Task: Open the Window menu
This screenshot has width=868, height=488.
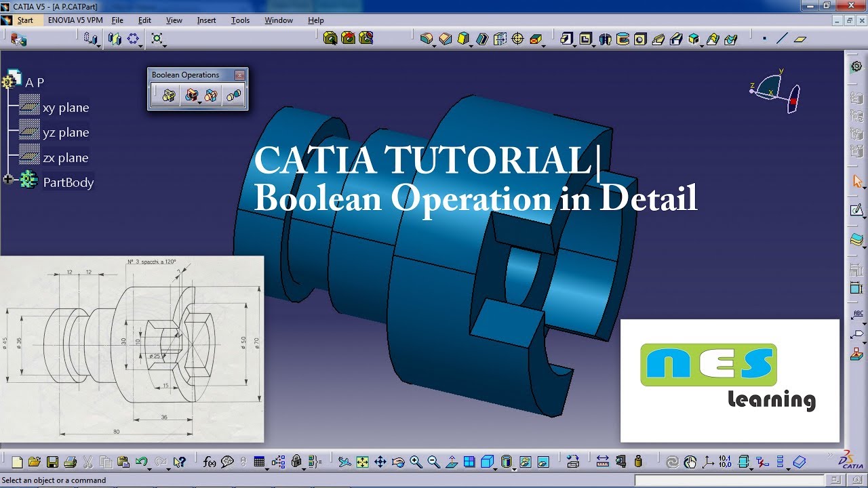Action: point(279,20)
